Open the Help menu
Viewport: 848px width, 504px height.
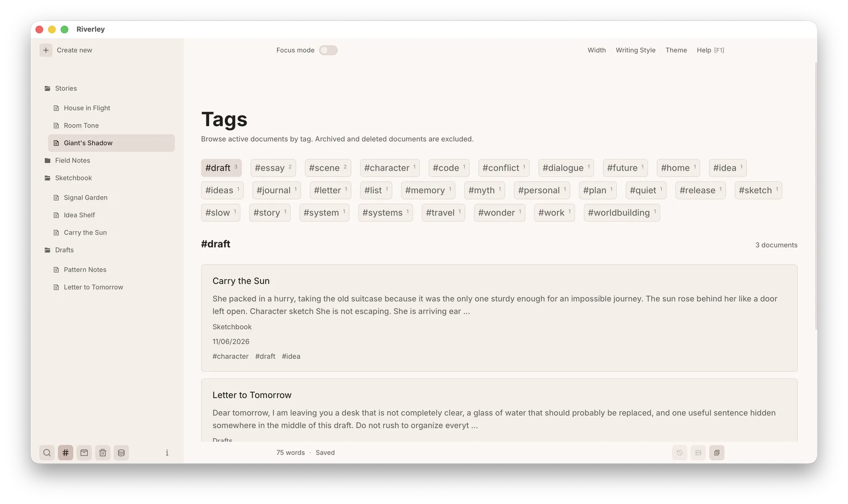coord(710,50)
